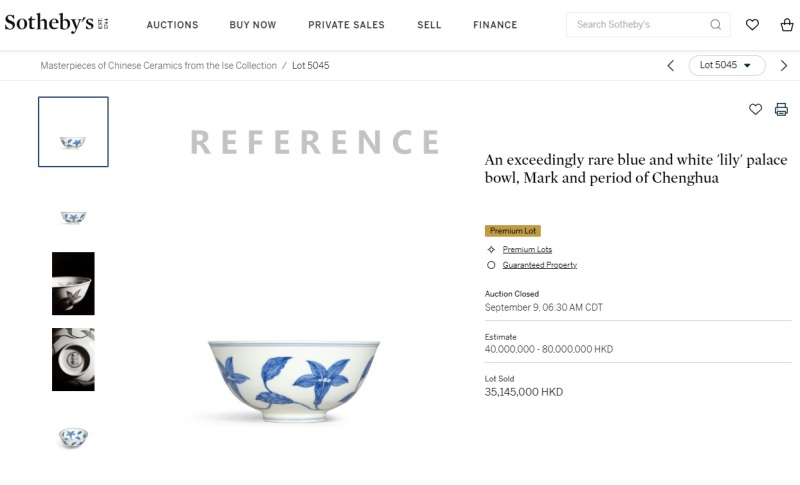Screen dimensions: 800x485
Task: Open the Private Sales menu
Action: [346, 25]
